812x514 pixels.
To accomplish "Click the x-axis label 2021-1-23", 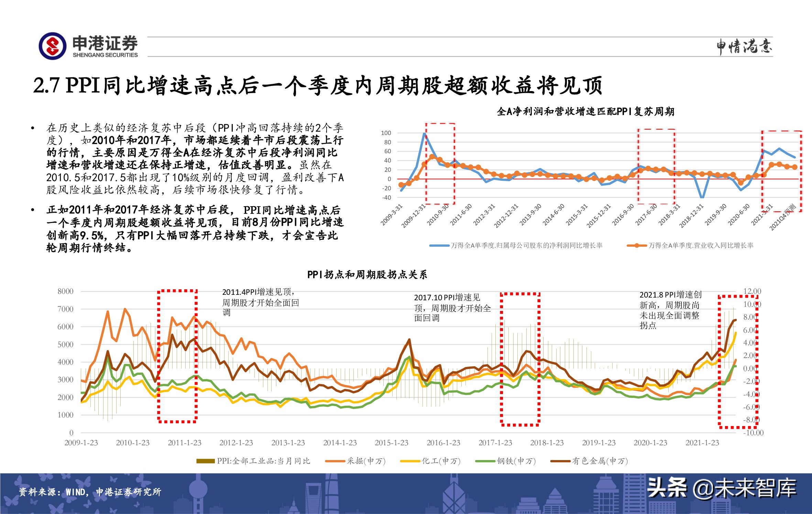I will click(x=702, y=443).
